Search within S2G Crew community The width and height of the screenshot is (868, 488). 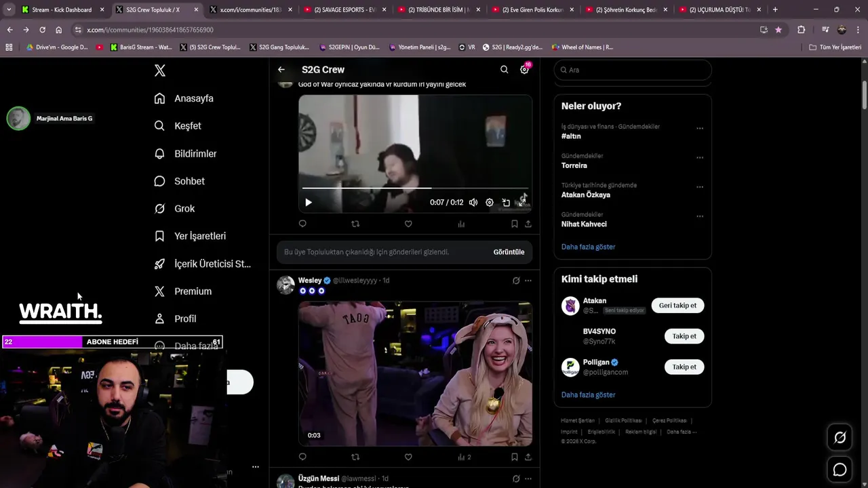click(504, 70)
